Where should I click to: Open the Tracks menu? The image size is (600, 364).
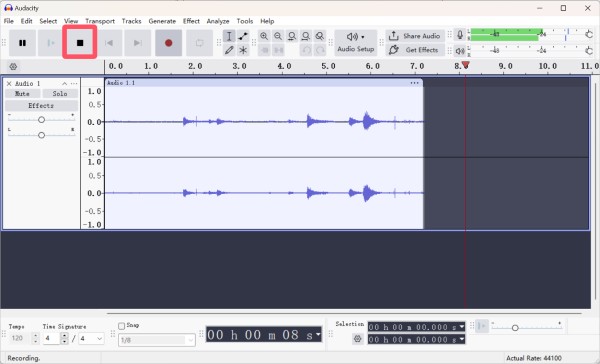131,21
